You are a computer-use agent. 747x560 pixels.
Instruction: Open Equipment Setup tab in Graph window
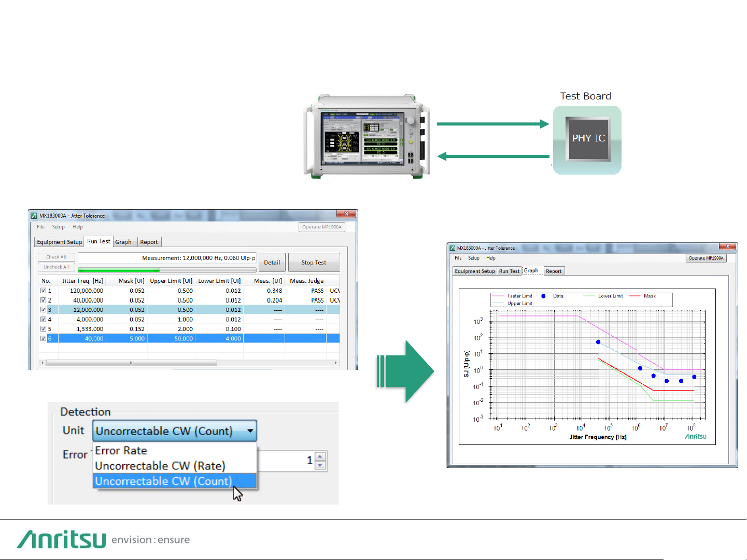click(x=475, y=271)
